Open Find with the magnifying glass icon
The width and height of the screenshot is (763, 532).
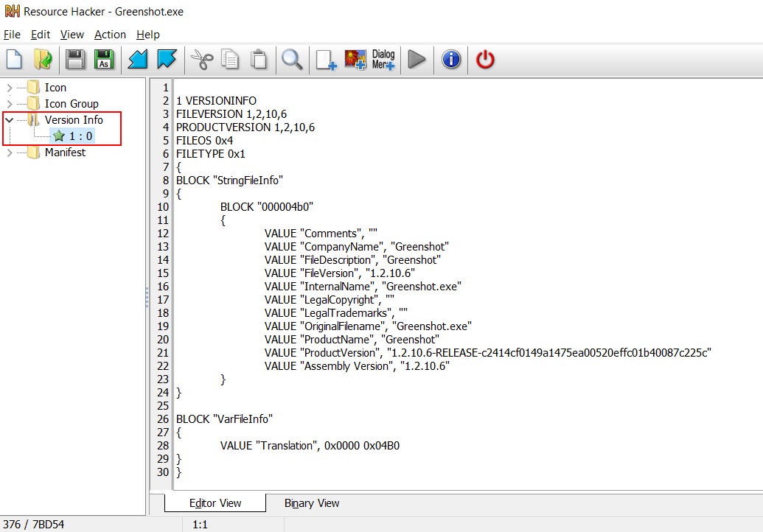pos(293,60)
